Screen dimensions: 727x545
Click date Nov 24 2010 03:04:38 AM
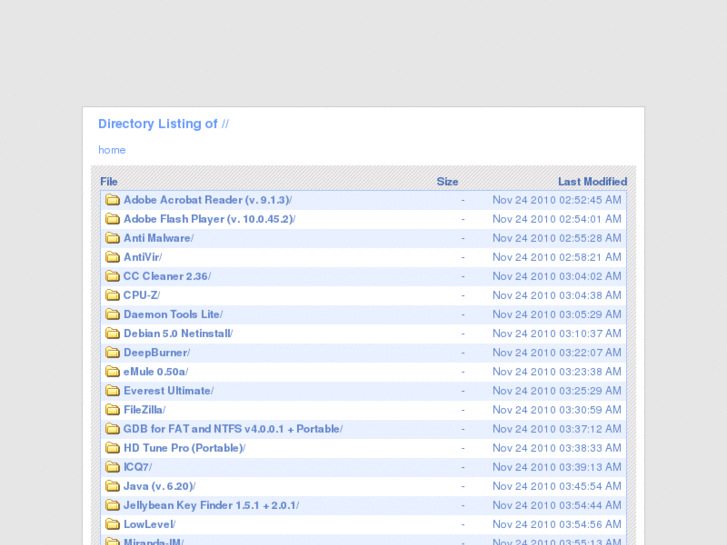tap(557, 295)
